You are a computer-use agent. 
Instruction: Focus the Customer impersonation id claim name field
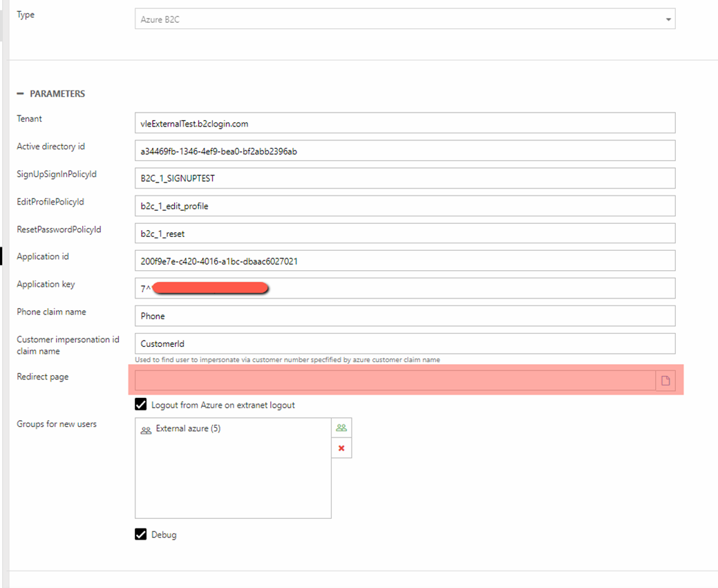(x=404, y=343)
